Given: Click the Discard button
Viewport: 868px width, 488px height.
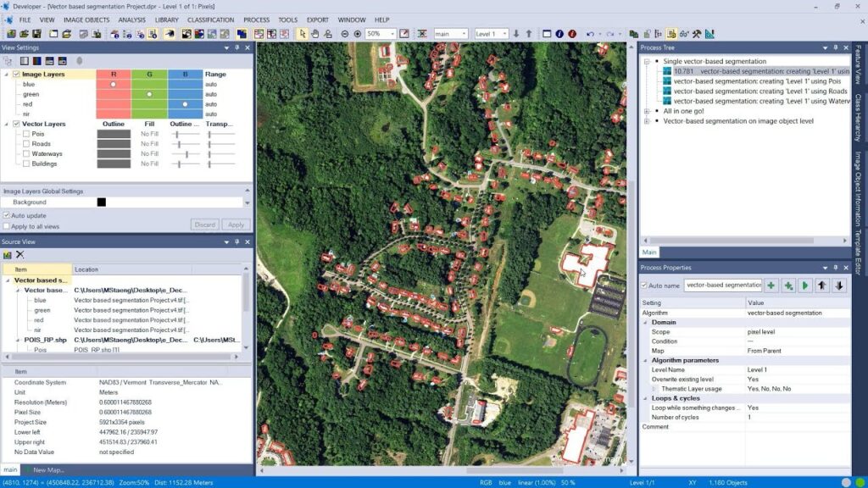Looking at the screenshot, I should [203, 225].
